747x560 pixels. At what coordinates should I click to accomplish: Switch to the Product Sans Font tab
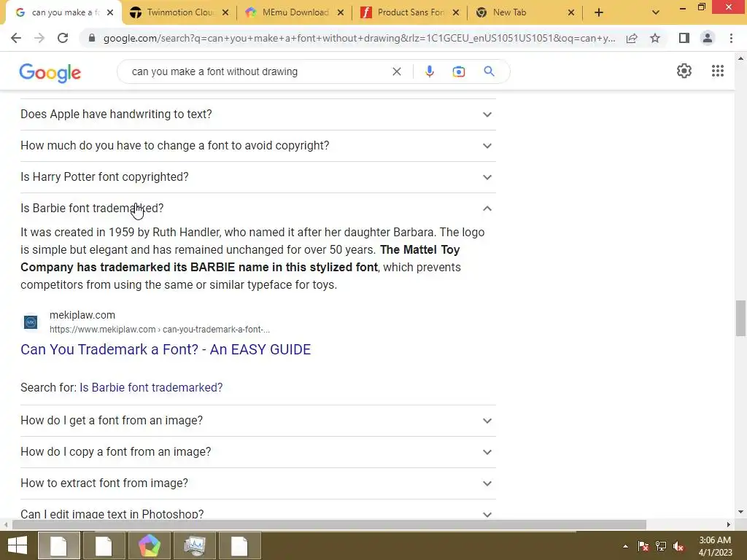coord(411,12)
